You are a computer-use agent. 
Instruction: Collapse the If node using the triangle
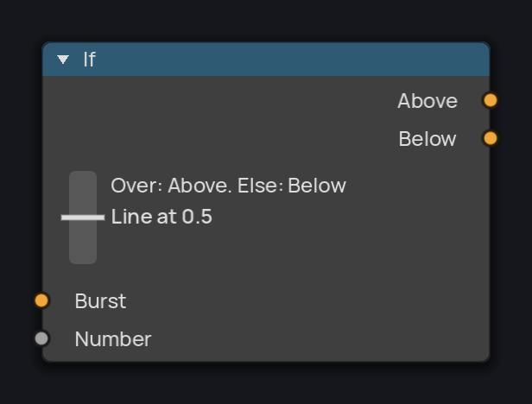[63, 60]
